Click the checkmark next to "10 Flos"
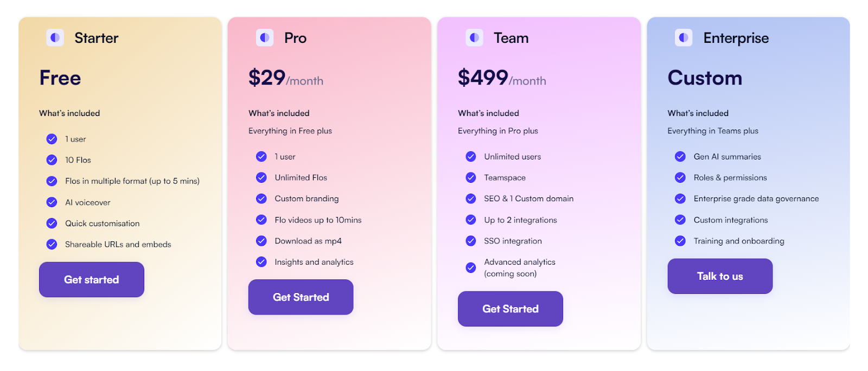Viewport: 868px width, 371px height. point(52,160)
